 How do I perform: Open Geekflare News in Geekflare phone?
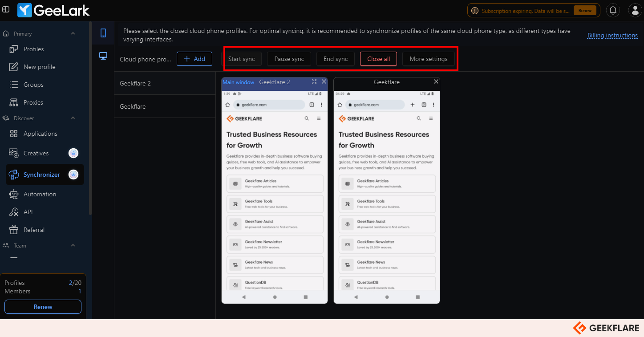(x=387, y=265)
